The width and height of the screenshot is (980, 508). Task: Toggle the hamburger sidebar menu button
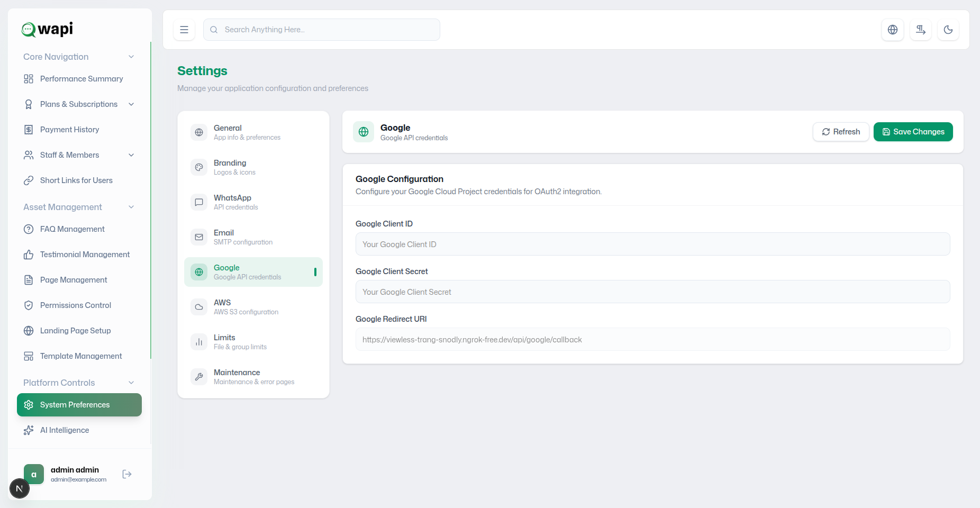pyautogui.click(x=184, y=30)
